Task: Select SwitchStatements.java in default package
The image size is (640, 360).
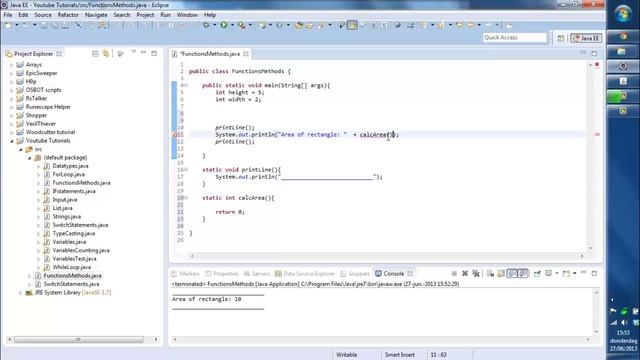Action: tap(80, 225)
